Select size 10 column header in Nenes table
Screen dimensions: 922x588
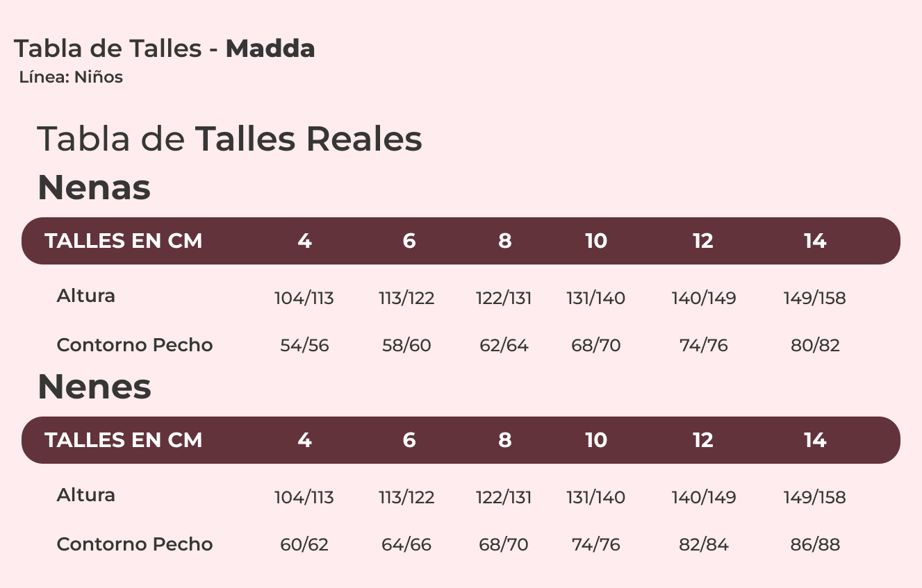tap(596, 440)
